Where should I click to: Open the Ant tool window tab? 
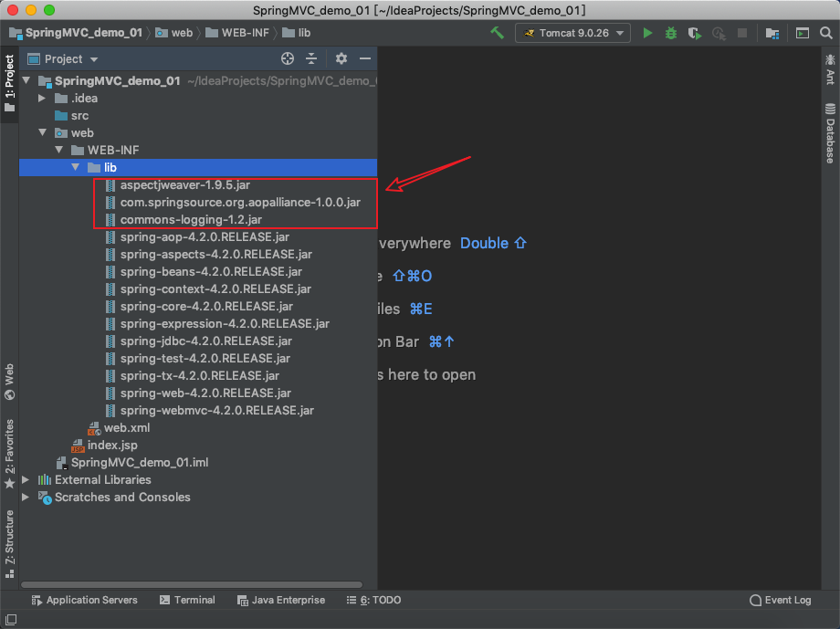[x=830, y=69]
